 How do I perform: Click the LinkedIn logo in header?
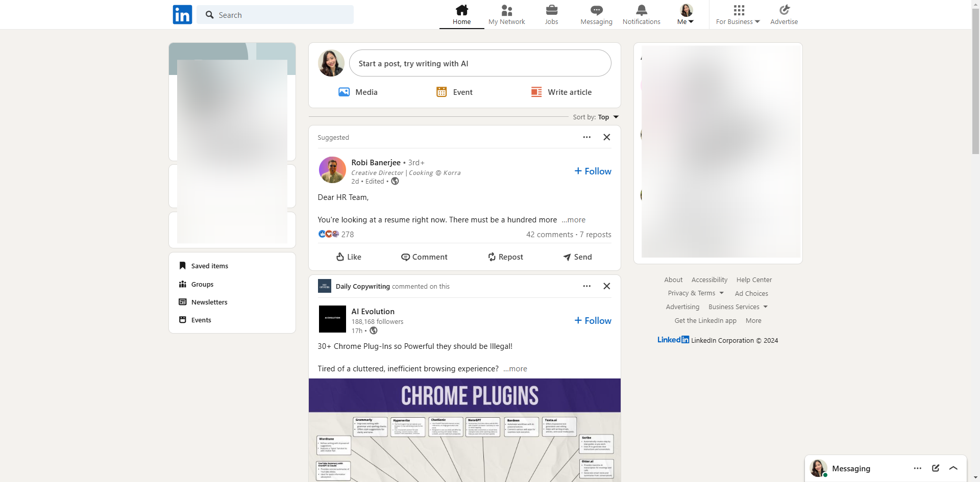182,15
